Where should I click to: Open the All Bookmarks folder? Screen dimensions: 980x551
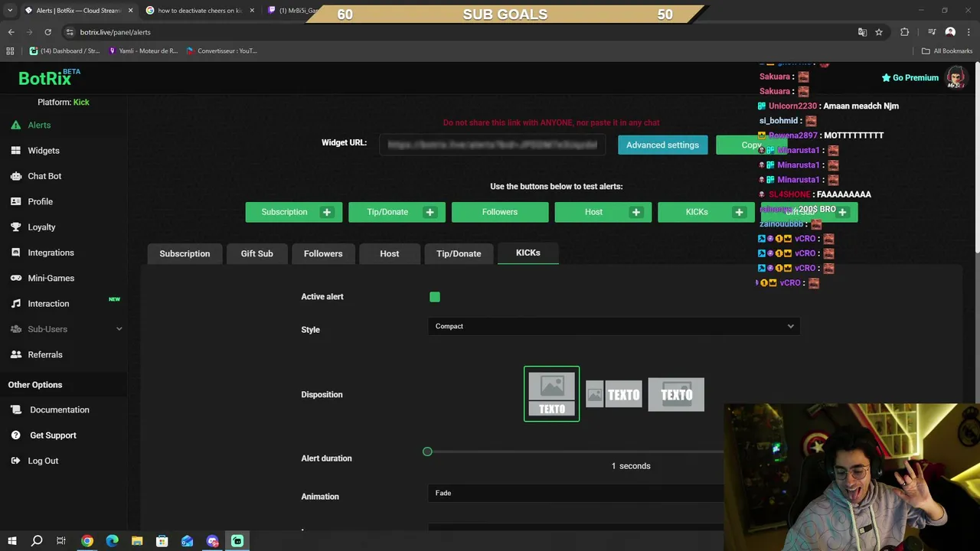[946, 51]
